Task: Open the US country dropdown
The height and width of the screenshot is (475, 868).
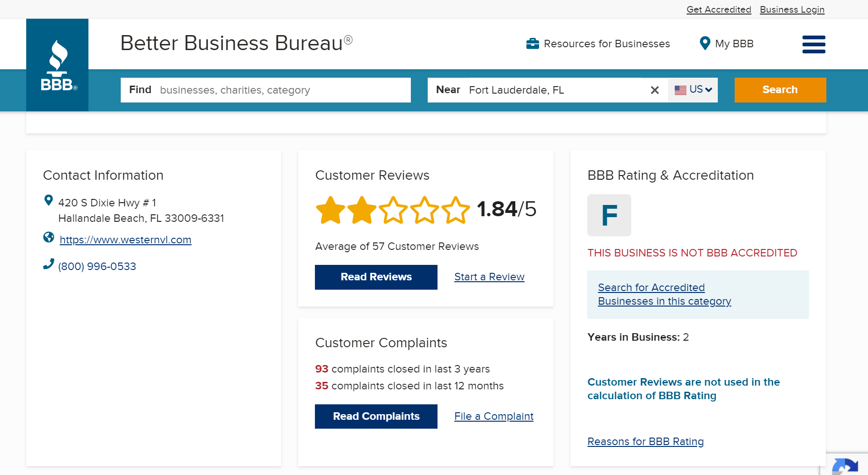Action: 693,90
